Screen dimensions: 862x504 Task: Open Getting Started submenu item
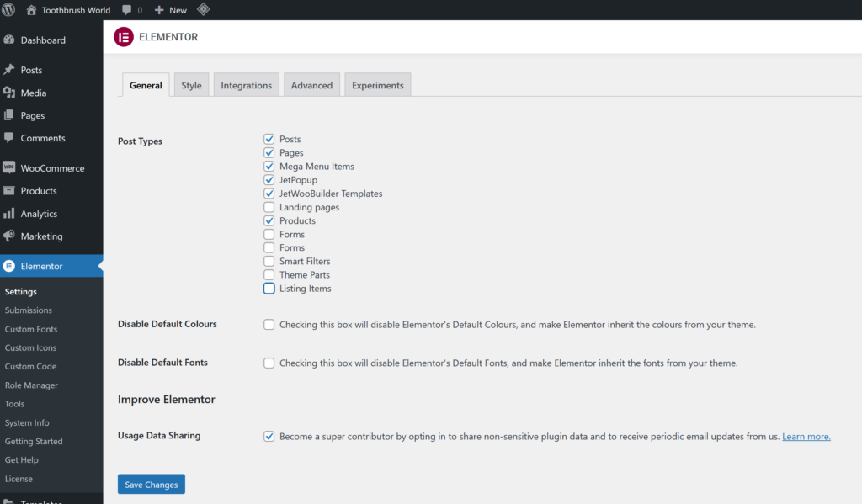coord(34,441)
